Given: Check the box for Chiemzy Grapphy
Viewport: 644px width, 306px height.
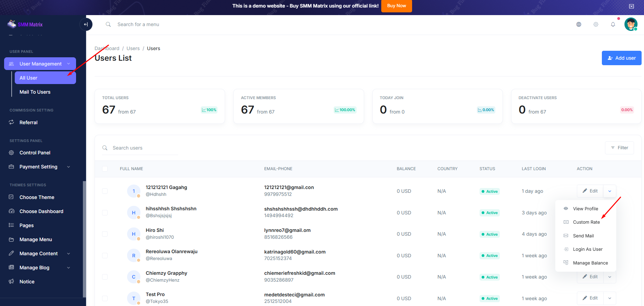Looking at the screenshot, I should [x=105, y=277].
